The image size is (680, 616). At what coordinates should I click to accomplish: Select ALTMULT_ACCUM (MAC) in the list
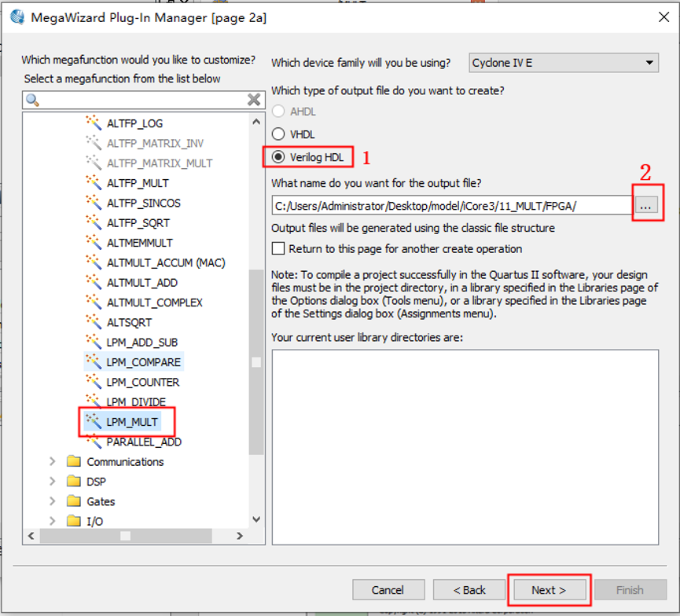(x=165, y=262)
